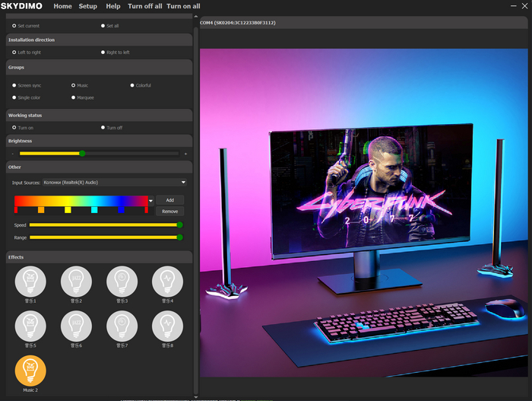Image resolution: width=532 pixels, height=401 pixels.
Task: Open the Help menu
Action: click(112, 6)
